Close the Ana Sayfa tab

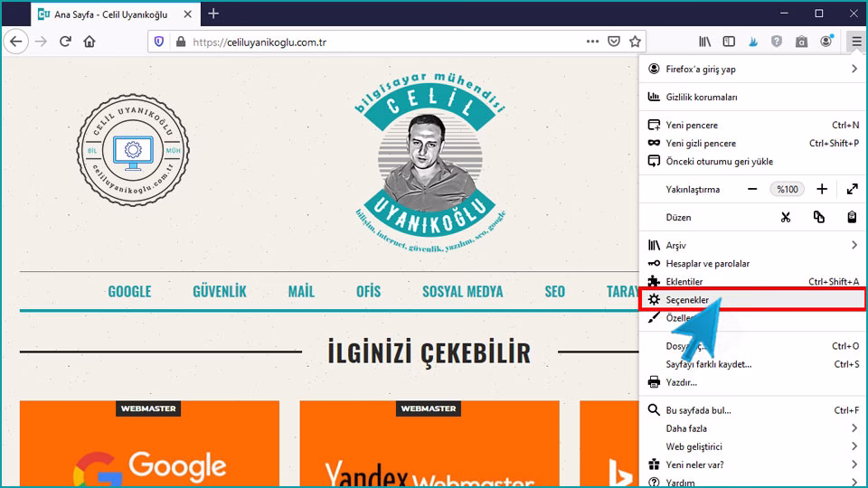click(x=188, y=14)
